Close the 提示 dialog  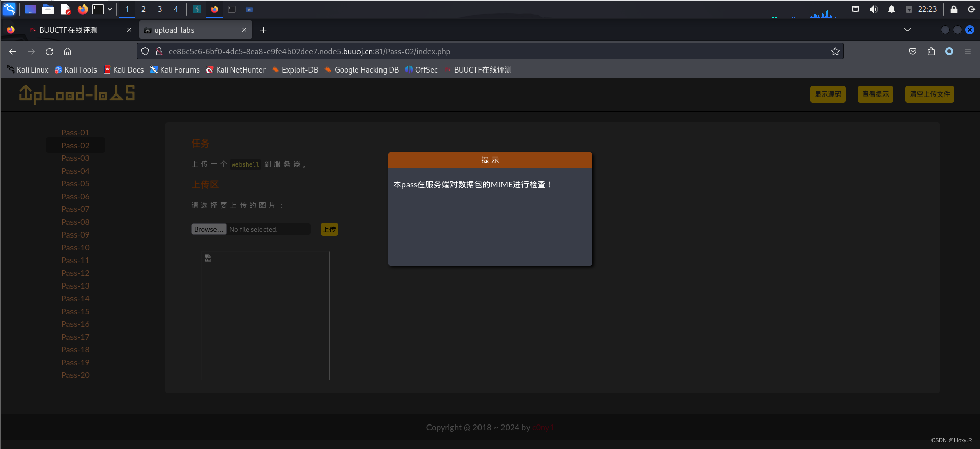click(582, 160)
